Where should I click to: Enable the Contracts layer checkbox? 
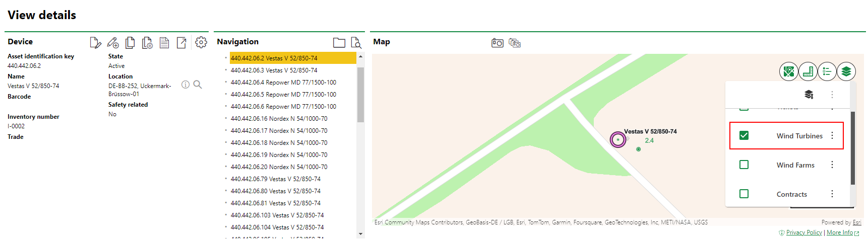click(744, 194)
